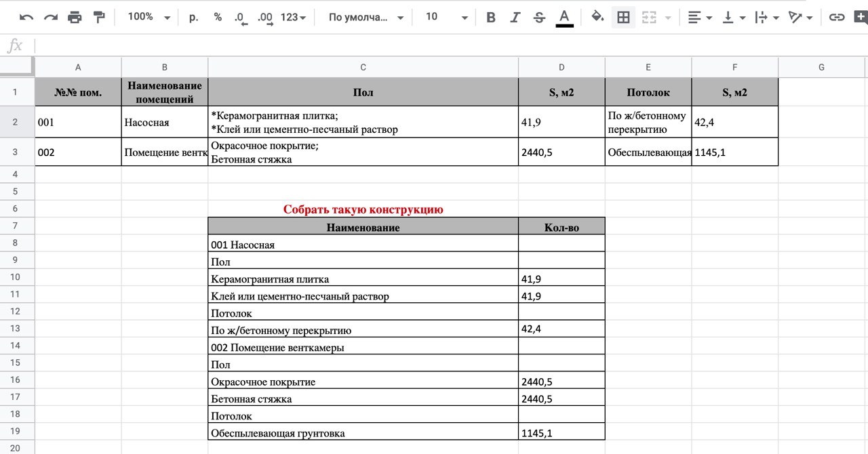Viewport: 868px width, 454px height.
Task: Select cell with value 1145,1 in row 3
Action: click(x=735, y=152)
